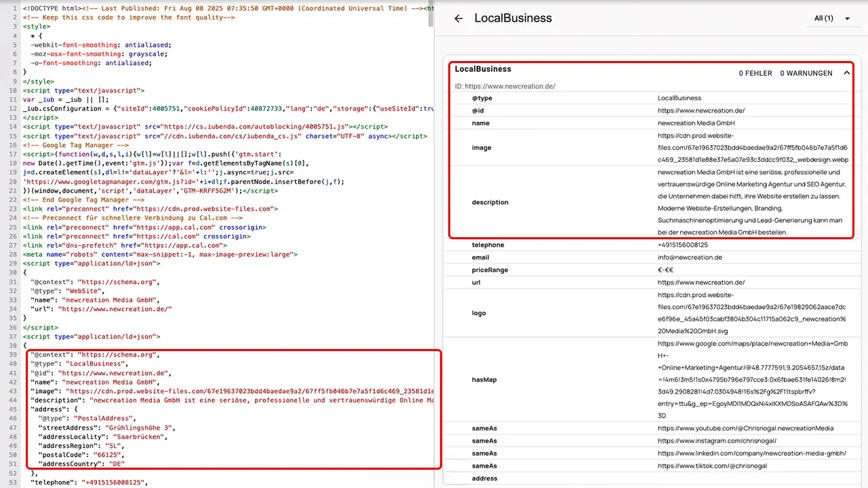
Task: Click the webdesign.webp image URL value
Action: [x=753, y=148]
